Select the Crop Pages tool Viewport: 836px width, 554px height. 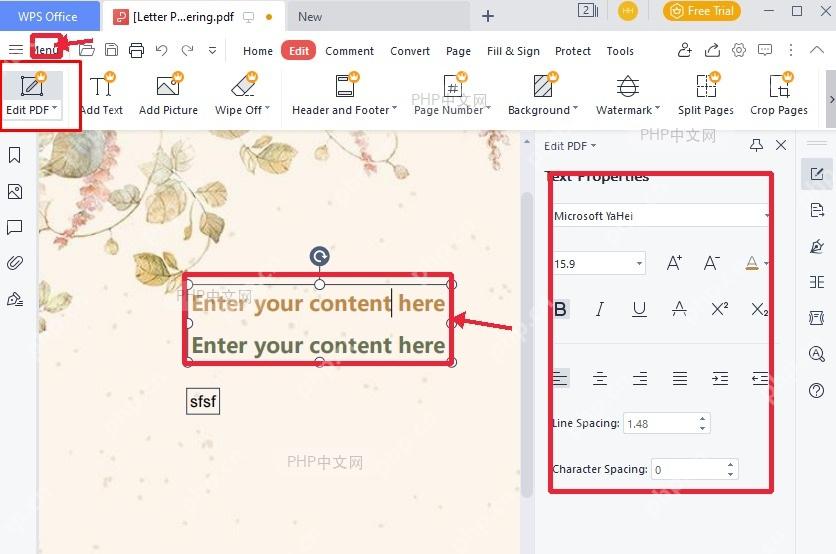778,95
